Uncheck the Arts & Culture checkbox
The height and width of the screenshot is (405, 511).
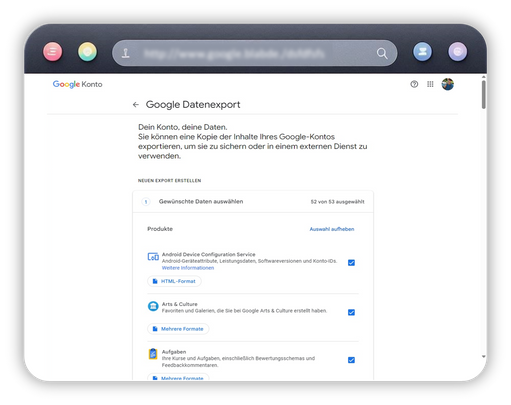point(351,312)
